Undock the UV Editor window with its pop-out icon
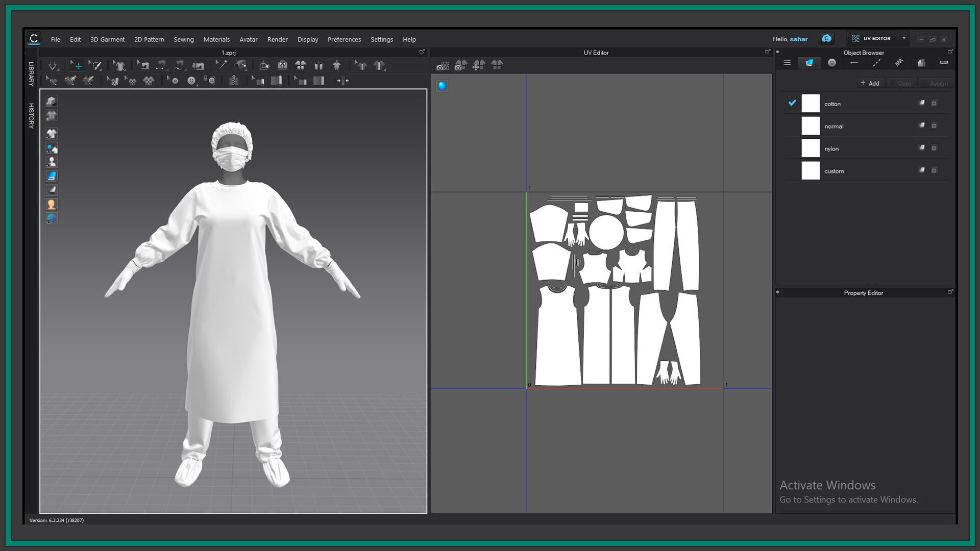This screenshot has height=551, width=980. [x=767, y=52]
